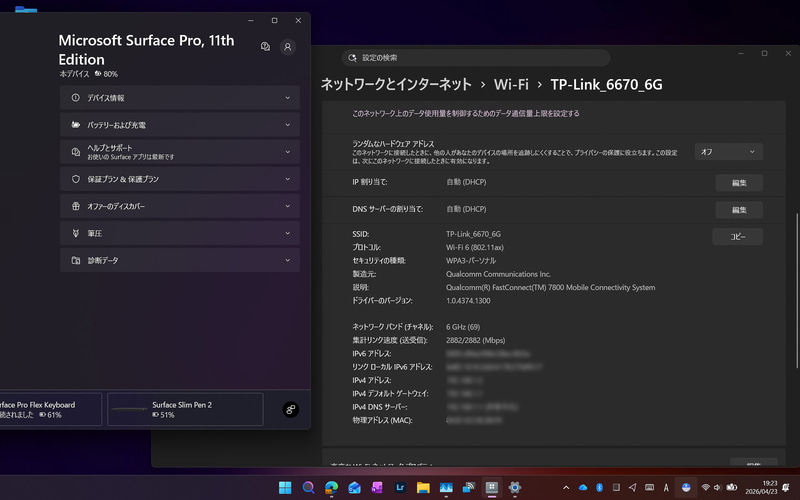
Task: Switch to the Surface app taskbar icon
Action: click(492, 488)
